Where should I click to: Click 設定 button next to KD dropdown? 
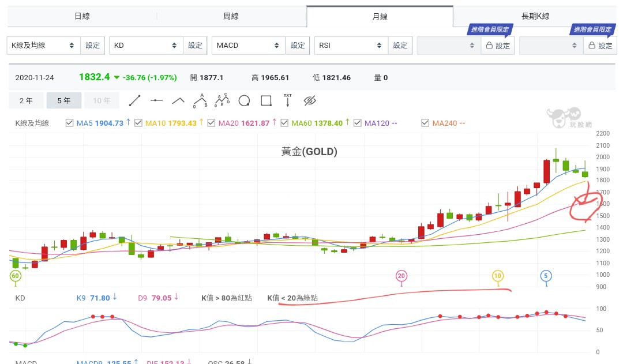(x=195, y=45)
